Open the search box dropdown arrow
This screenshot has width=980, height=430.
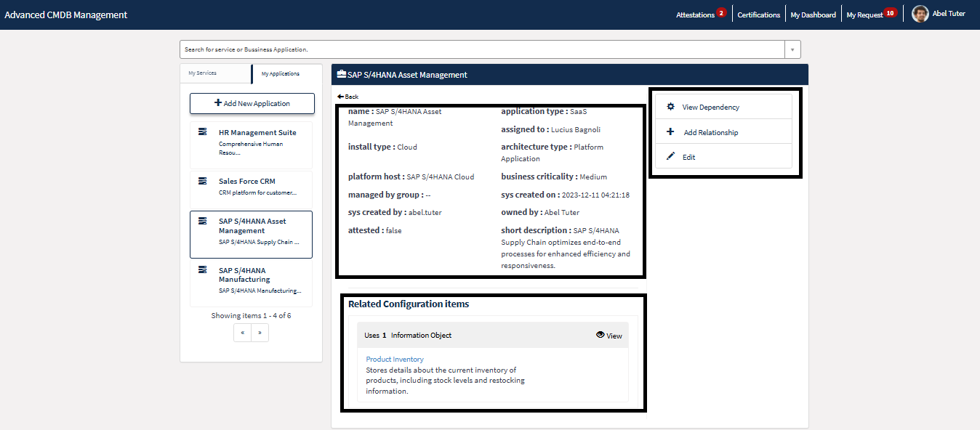pyautogui.click(x=792, y=49)
